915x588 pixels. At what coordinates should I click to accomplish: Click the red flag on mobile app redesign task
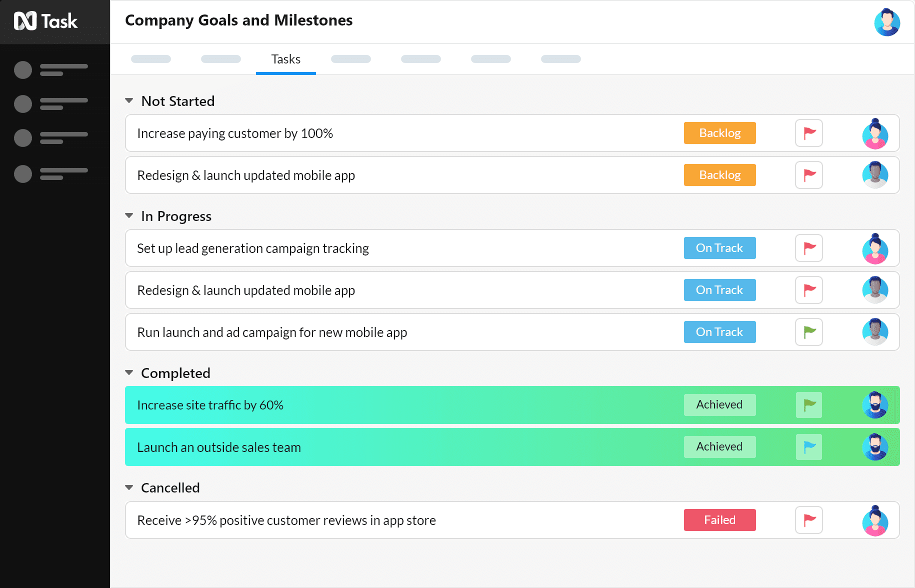(x=808, y=175)
